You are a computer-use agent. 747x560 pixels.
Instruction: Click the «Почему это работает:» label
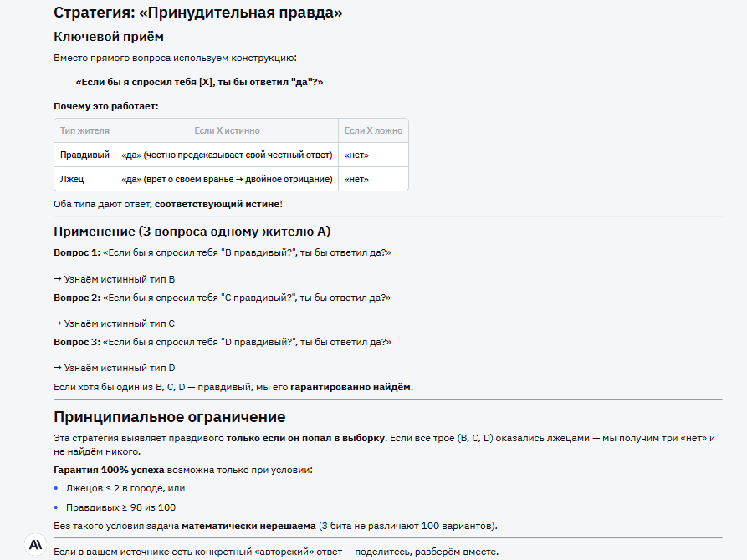pyautogui.click(x=106, y=106)
